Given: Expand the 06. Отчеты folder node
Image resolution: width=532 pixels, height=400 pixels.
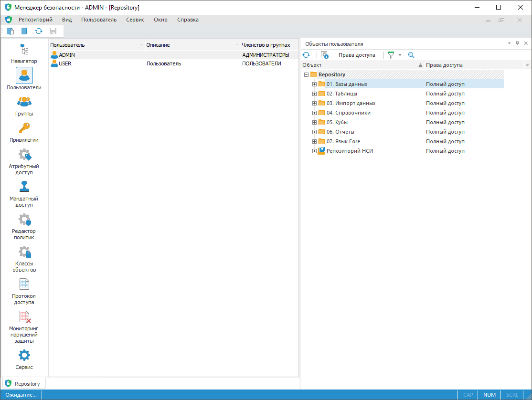Looking at the screenshot, I should tap(314, 132).
